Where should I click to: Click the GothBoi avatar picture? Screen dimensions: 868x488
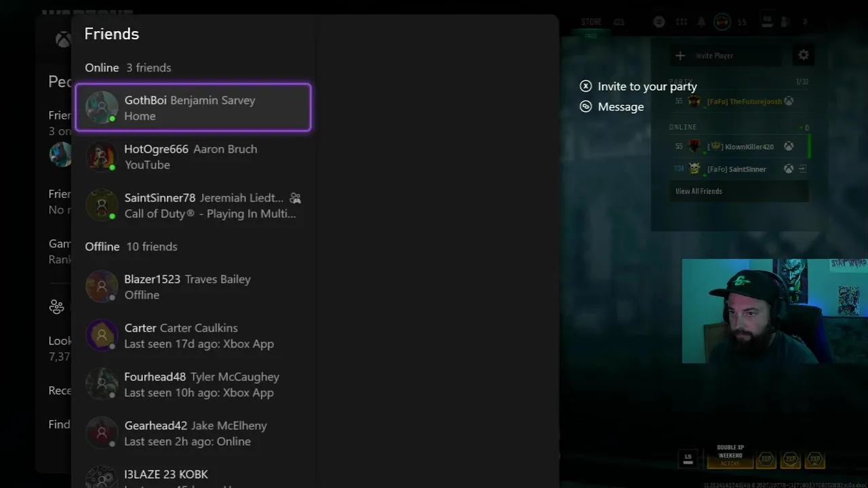click(x=102, y=108)
